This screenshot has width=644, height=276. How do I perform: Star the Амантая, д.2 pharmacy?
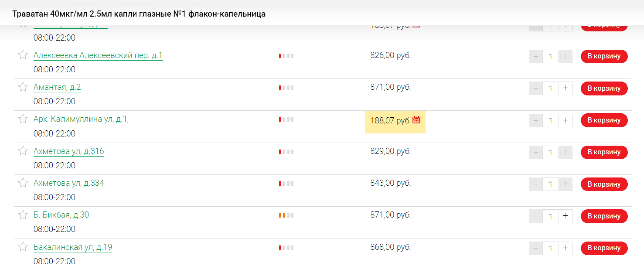click(x=23, y=87)
